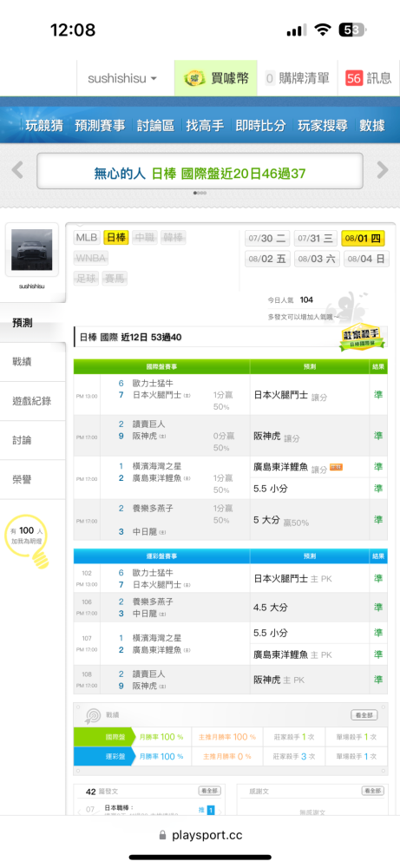Choose date 08/03 六
The height and width of the screenshot is (868, 400).
[x=317, y=259]
